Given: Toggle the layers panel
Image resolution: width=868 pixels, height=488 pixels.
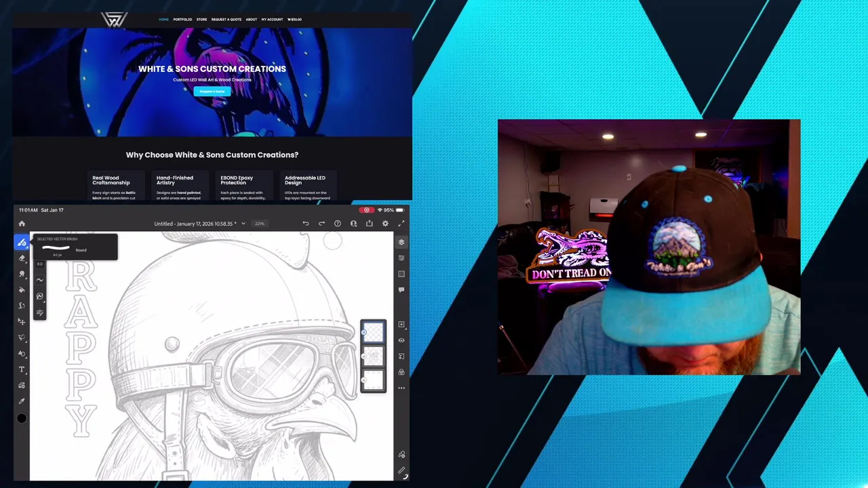Looking at the screenshot, I should [x=401, y=242].
